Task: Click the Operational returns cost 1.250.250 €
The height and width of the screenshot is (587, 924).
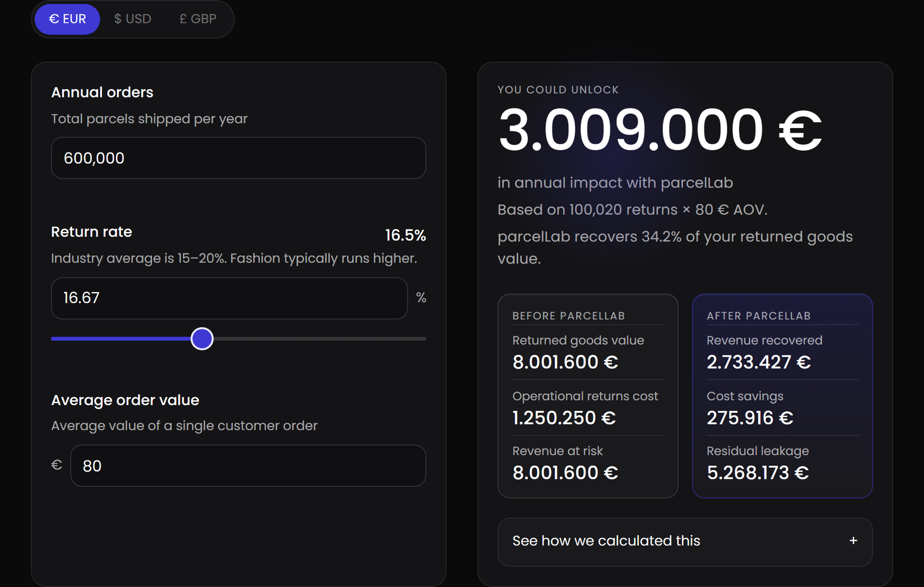Action: coord(564,418)
